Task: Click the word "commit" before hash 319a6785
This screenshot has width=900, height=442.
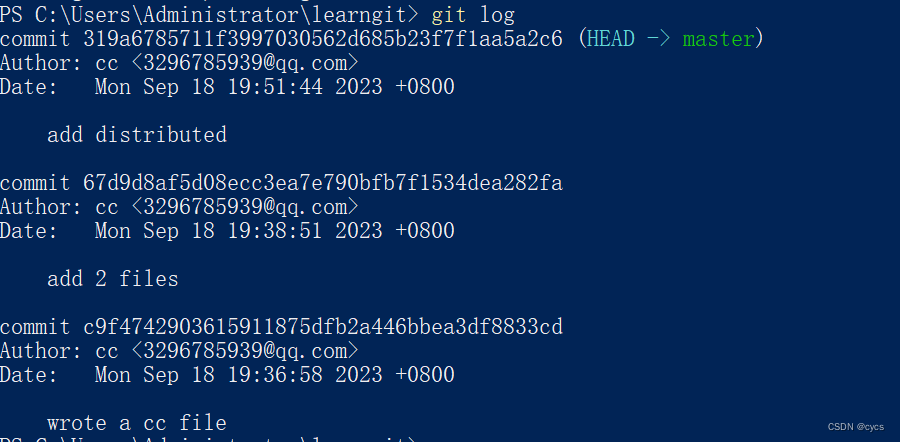Action: point(35,39)
